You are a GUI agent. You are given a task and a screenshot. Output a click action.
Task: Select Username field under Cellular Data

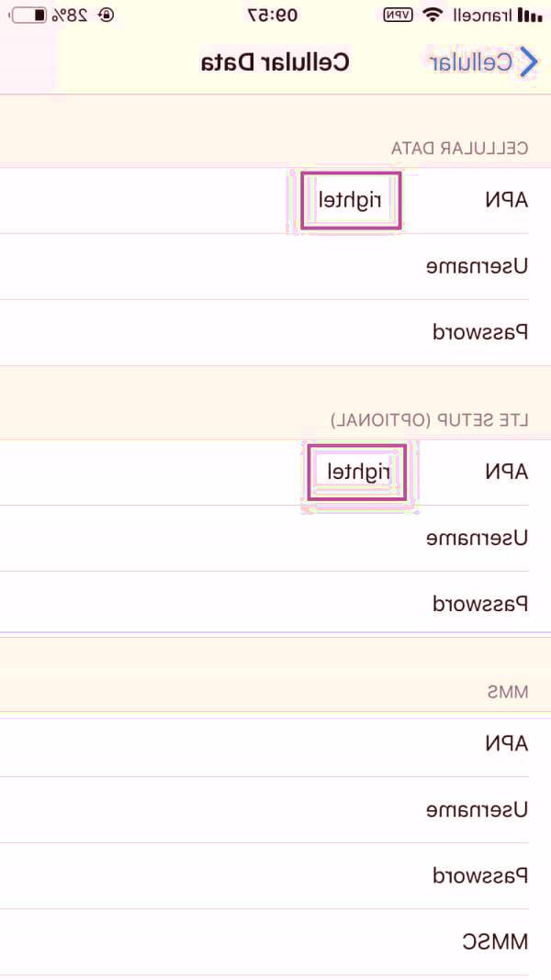(275, 267)
